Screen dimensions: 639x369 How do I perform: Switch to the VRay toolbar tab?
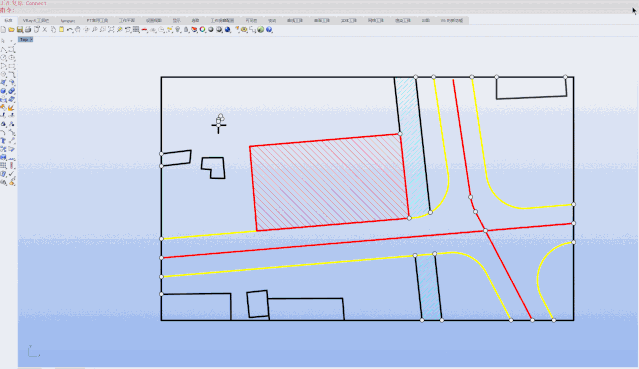pos(36,20)
